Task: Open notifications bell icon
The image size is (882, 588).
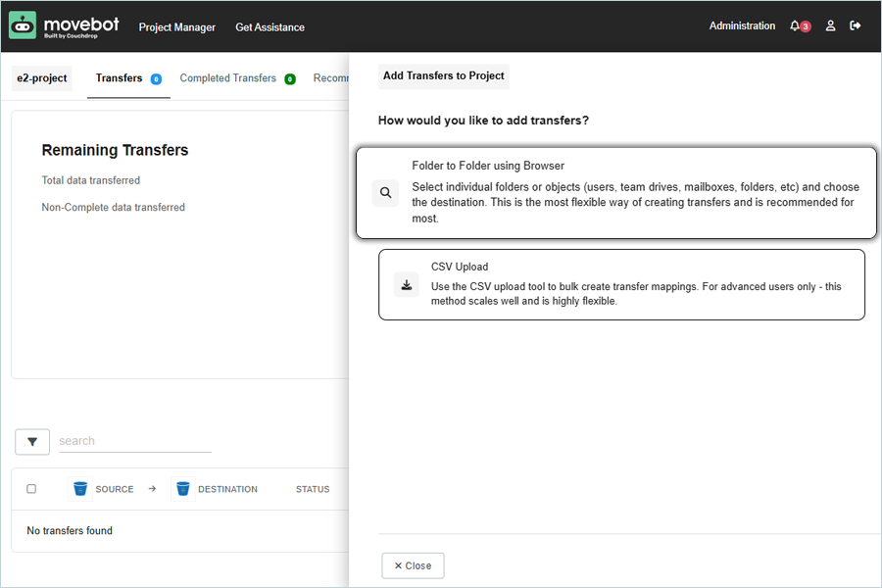Action: click(x=795, y=26)
